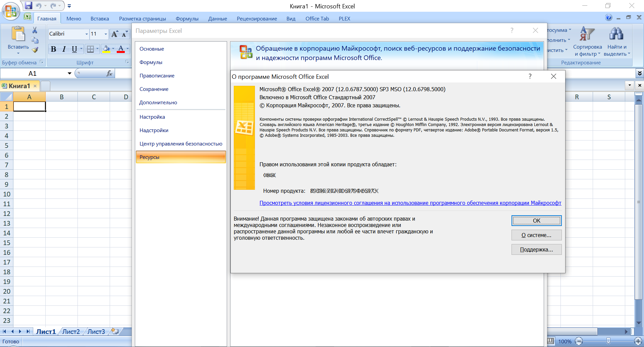Select Формулы in options sidebar
Viewport: 644px width, 347px height.
(181, 62)
